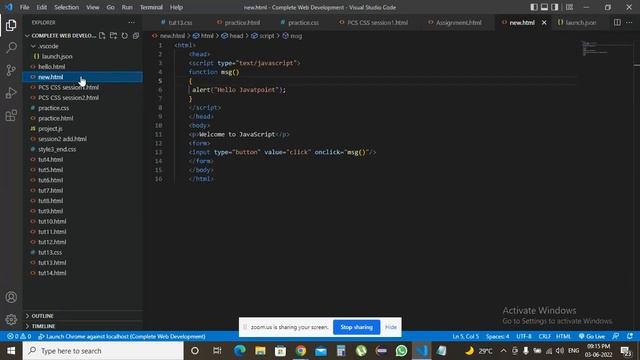Image resolution: width=640 pixels, height=360 pixels.
Task: Open the View menu
Action: 93,7
